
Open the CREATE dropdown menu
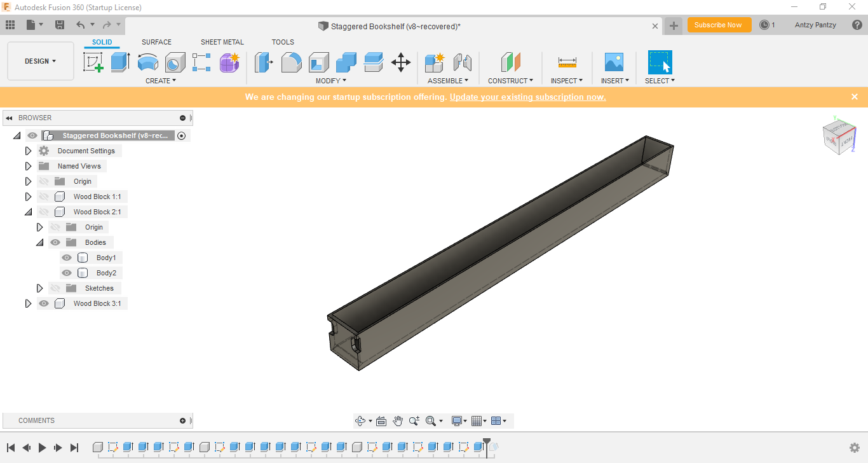161,81
